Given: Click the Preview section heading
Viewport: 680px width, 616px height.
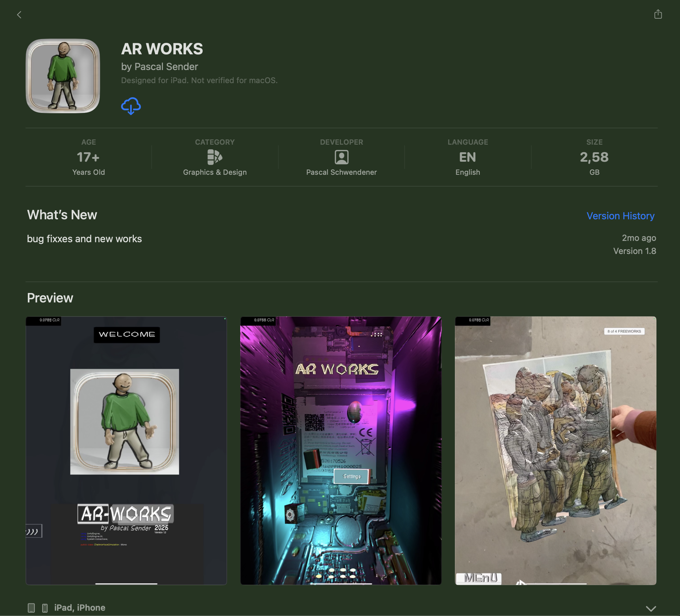Looking at the screenshot, I should click(x=50, y=298).
